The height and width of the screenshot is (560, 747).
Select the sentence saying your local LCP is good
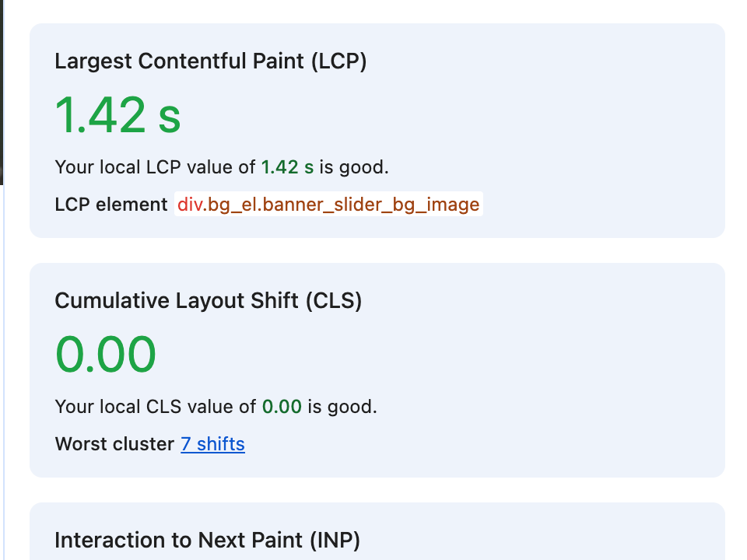222,166
